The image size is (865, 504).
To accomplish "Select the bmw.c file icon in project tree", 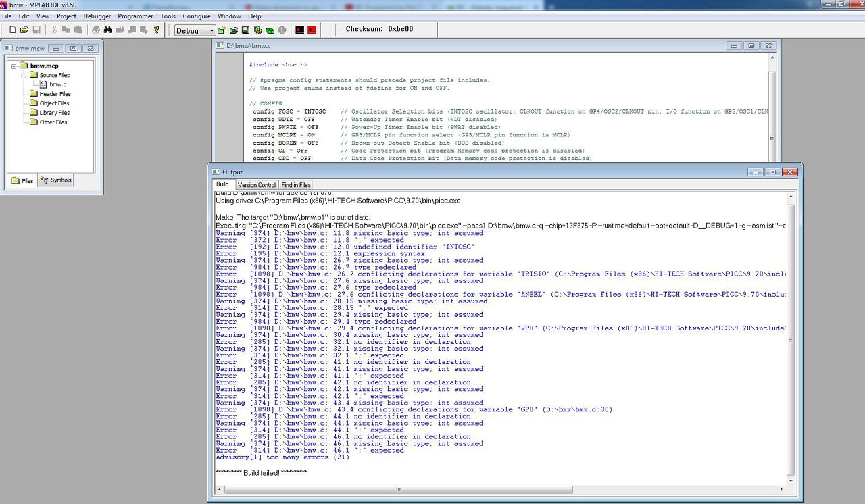I will pos(44,84).
